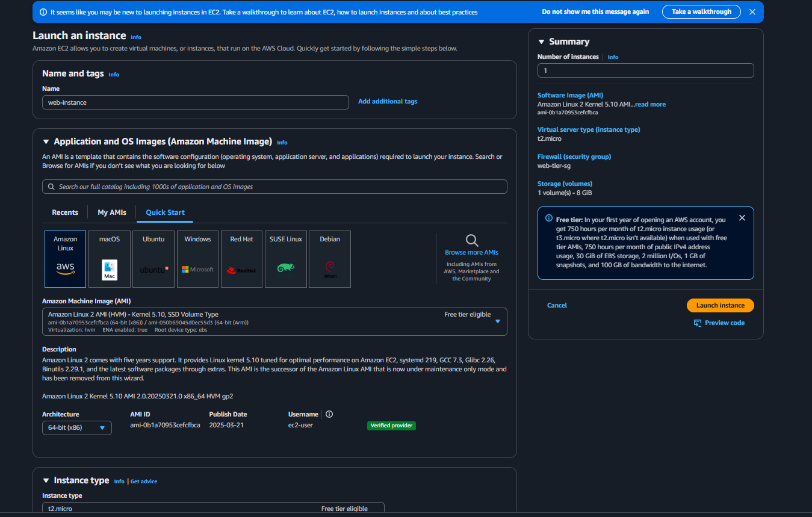The height and width of the screenshot is (517, 812).
Task: Select the Amazon Linux AMI tile
Action: click(x=65, y=259)
